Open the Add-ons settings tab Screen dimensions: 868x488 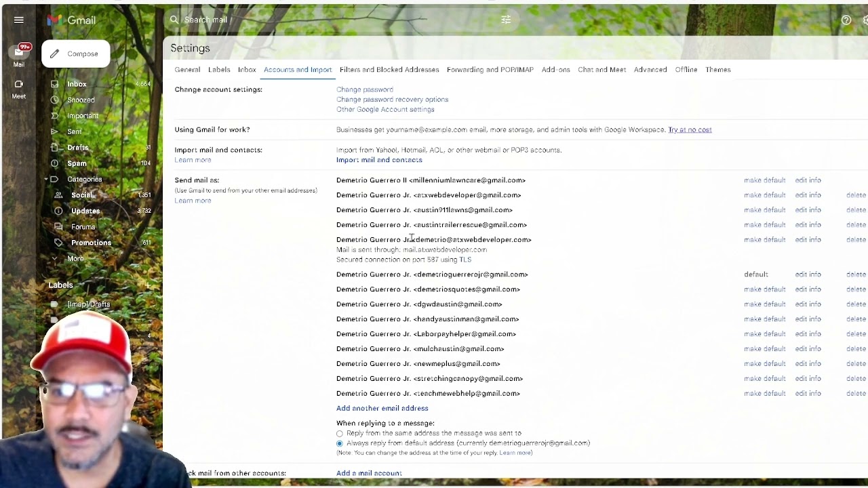tap(555, 70)
